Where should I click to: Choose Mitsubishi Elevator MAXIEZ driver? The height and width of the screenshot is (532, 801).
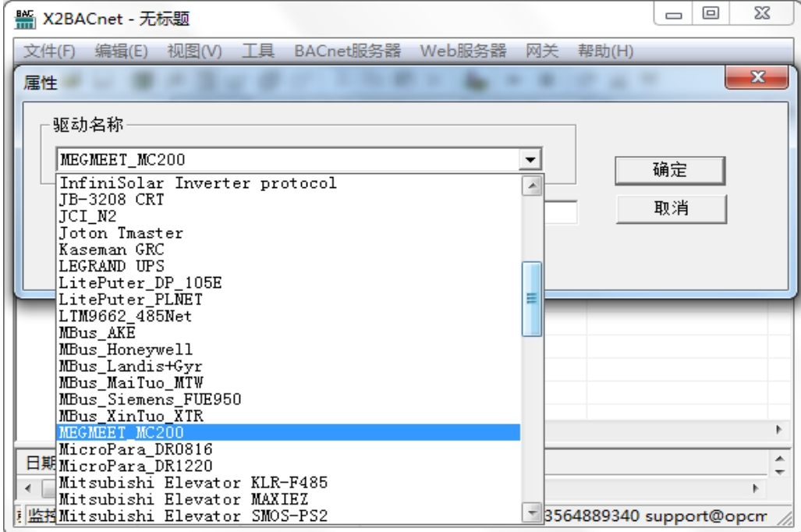click(x=289, y=499)
